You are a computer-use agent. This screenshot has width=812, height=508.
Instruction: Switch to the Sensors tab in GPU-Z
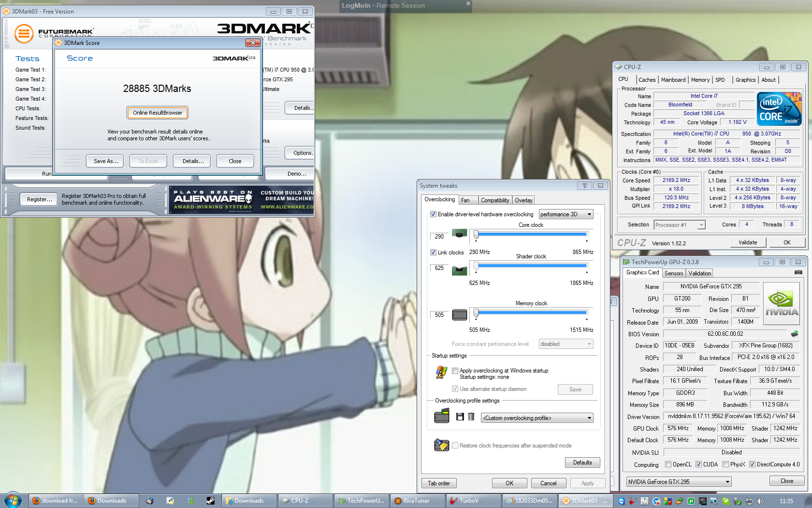(674, 273)
